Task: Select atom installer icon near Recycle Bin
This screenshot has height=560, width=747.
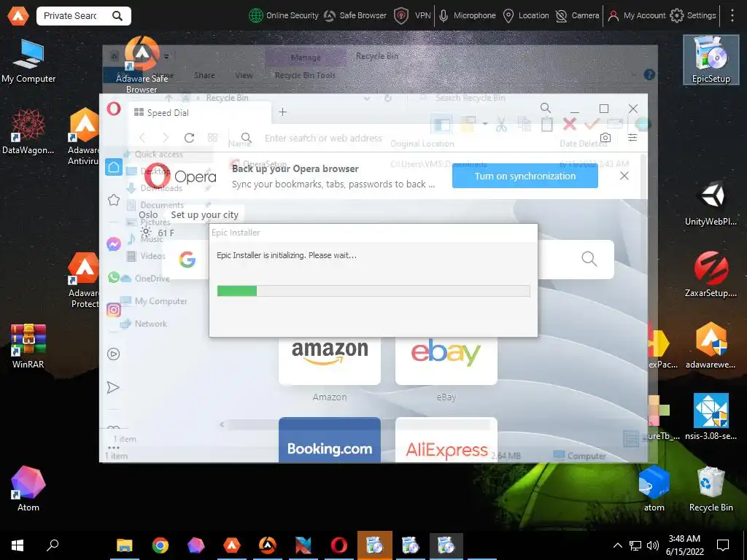Action: (654, 489)
